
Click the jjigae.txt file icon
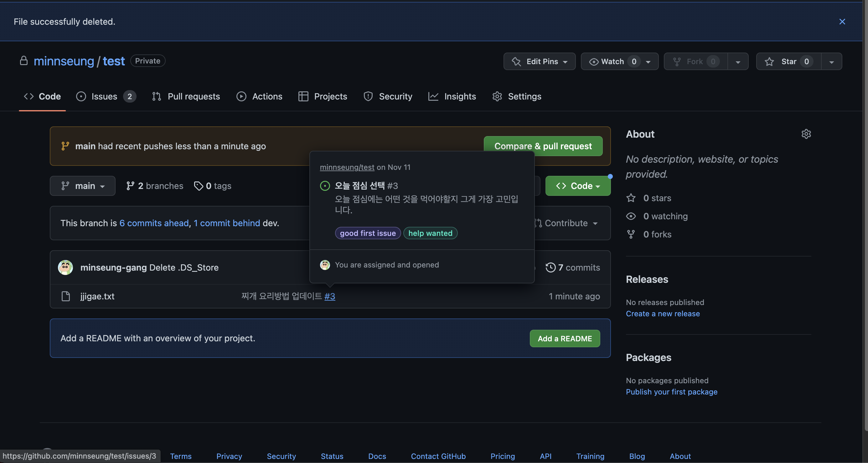click(x=66, y=296)
